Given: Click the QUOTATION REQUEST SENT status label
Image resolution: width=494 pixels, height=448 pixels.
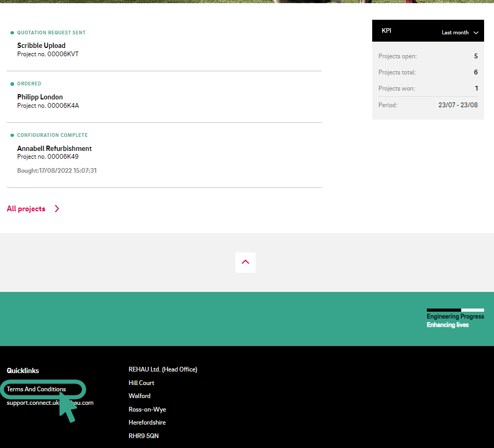Looking at the screenshot, I should click(52, 33).
